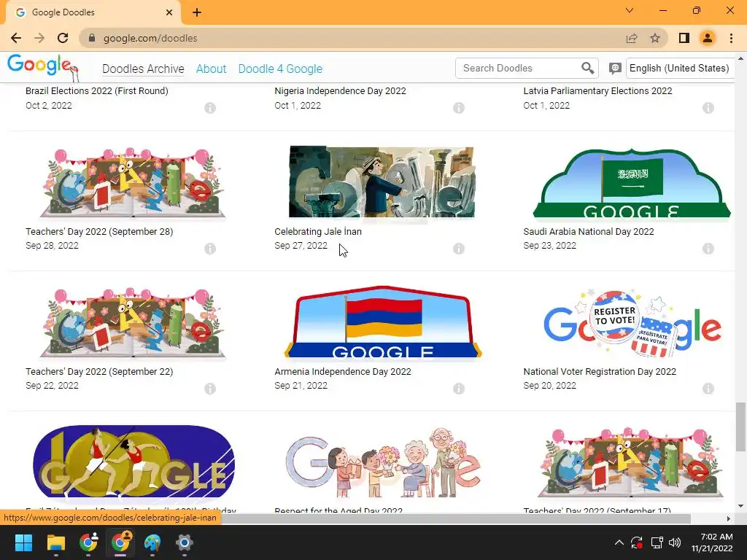Open Settings gear in taskbar
The image size is (747, 560).
185,542
